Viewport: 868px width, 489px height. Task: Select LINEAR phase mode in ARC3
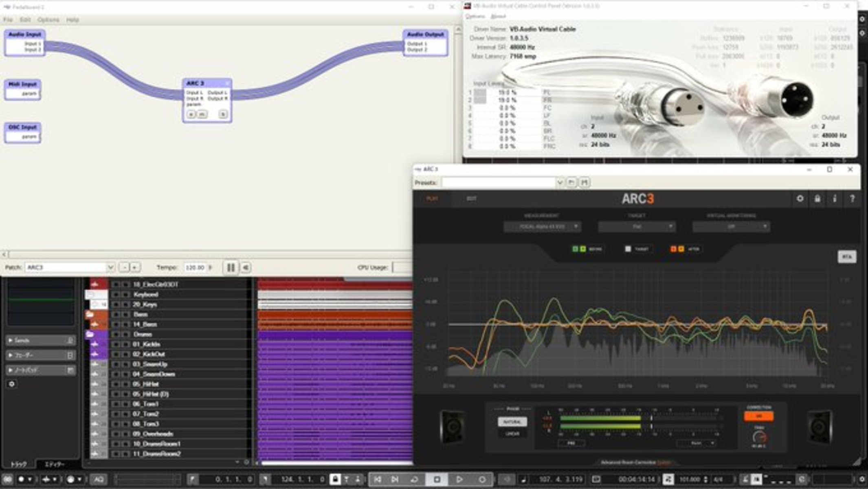click(x=512, y=434)
